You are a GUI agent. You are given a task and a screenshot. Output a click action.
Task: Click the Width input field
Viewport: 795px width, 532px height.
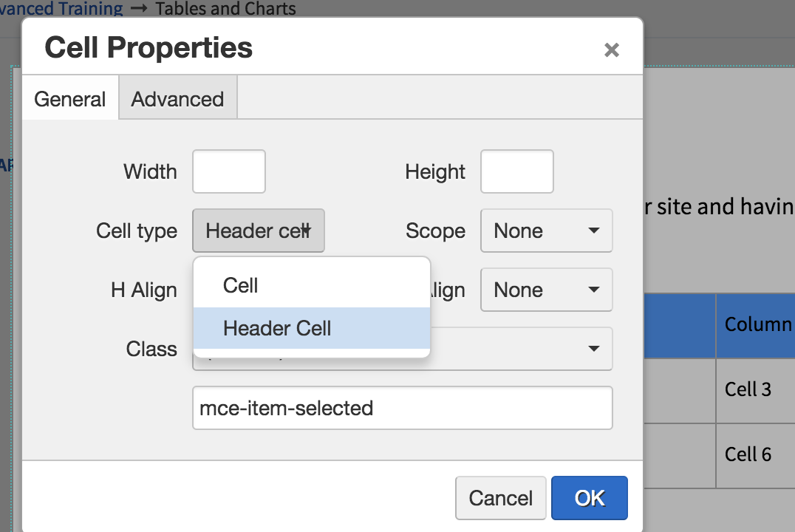click(228, 171)
